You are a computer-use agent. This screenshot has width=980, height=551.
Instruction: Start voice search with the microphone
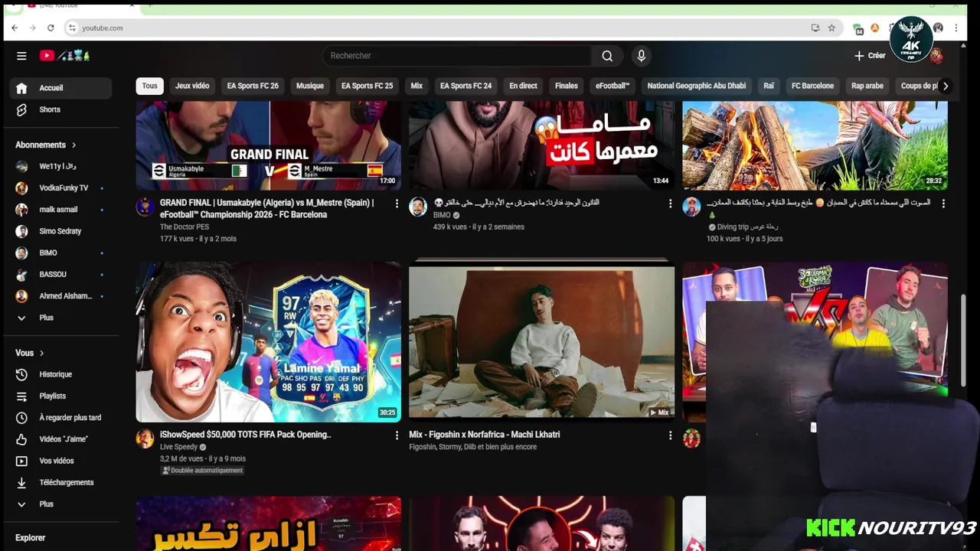click(x=642, y=56)
